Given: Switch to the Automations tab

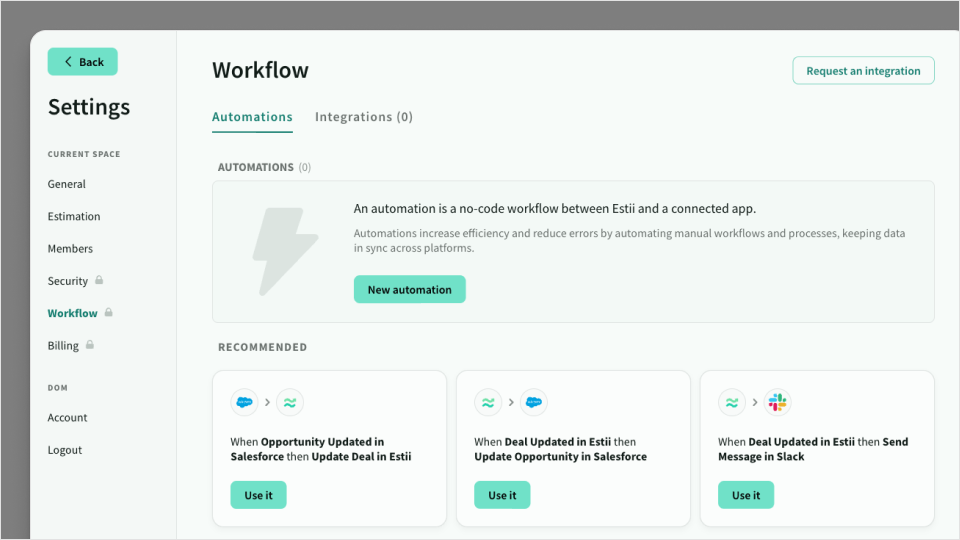Looking at the screenshot, I should click(x=252, y=117).
